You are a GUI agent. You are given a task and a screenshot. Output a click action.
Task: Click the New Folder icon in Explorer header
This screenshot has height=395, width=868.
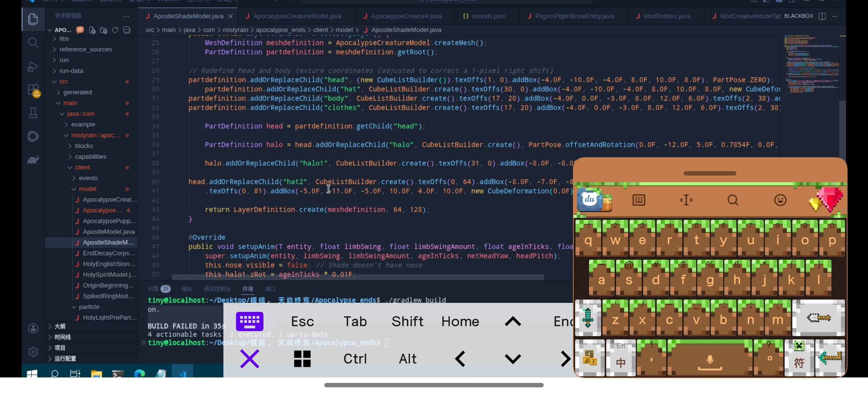103,30
